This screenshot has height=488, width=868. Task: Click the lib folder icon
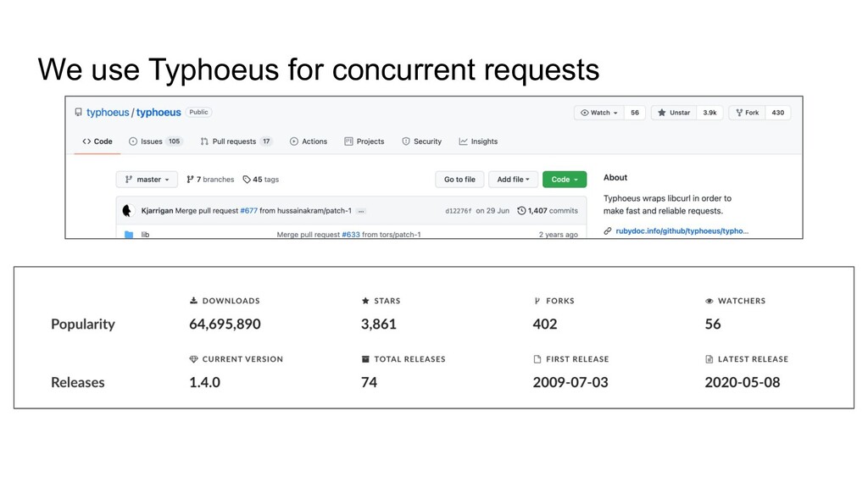tap(129, 235)
